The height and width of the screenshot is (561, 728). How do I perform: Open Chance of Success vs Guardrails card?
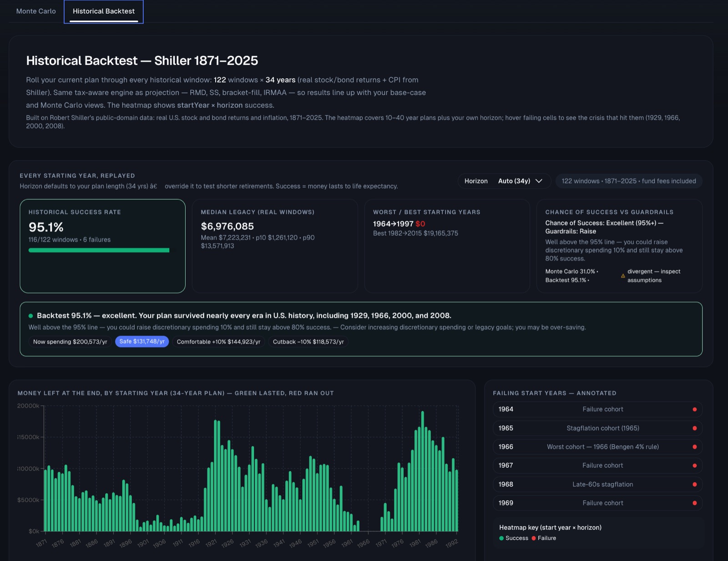click(x=619, y=246)
